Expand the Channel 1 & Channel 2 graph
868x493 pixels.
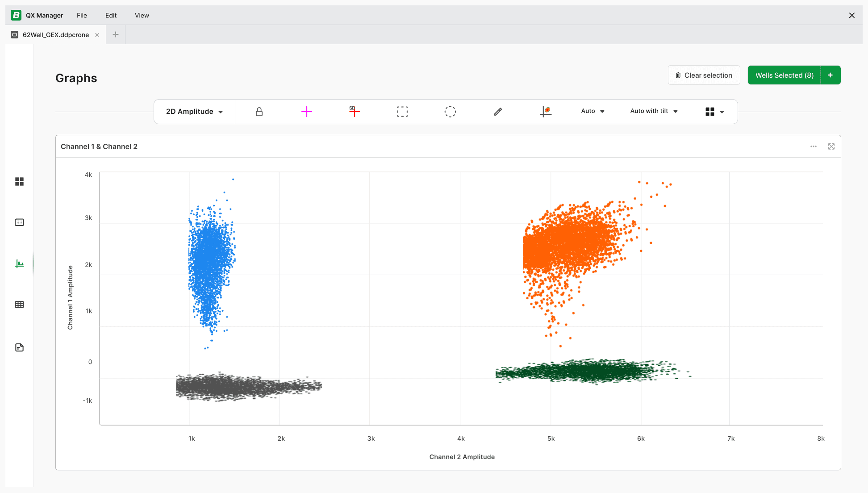[831, 146]
